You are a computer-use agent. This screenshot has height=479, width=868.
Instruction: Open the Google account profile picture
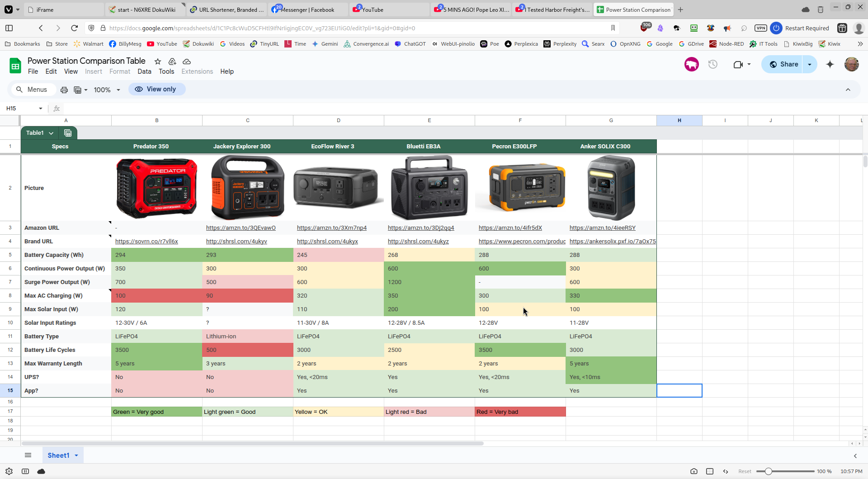point(852,64)
